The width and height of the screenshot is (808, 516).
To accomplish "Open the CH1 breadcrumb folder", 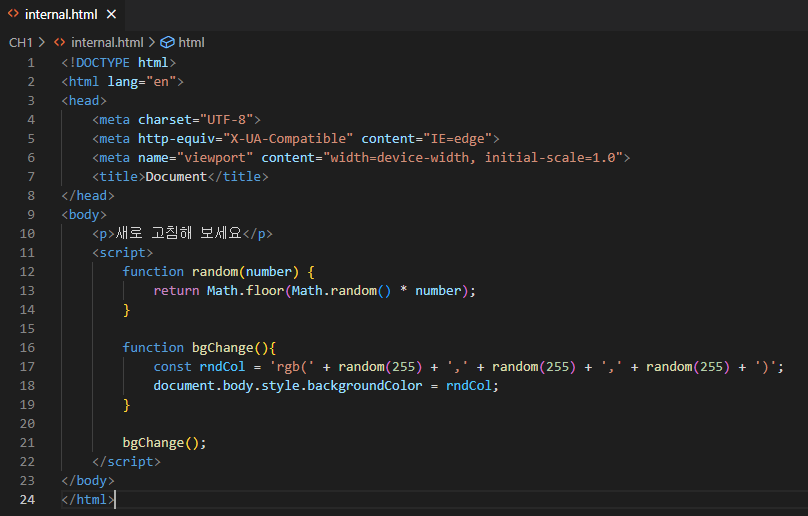I will [x=21, y=42].
